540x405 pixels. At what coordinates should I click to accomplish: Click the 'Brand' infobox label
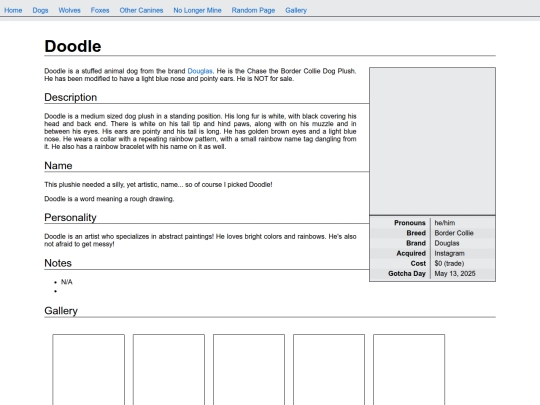click(416, 243)
